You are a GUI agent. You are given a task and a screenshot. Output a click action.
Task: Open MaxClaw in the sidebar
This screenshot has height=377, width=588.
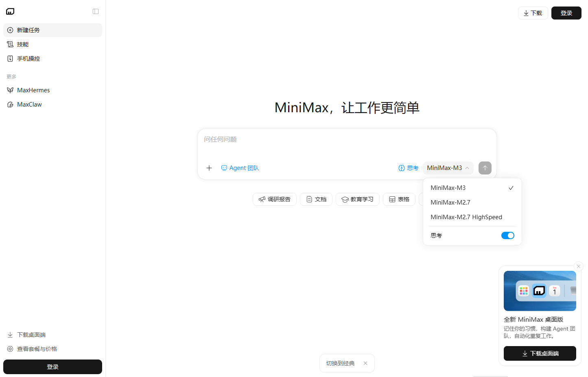tap(52, 105)
